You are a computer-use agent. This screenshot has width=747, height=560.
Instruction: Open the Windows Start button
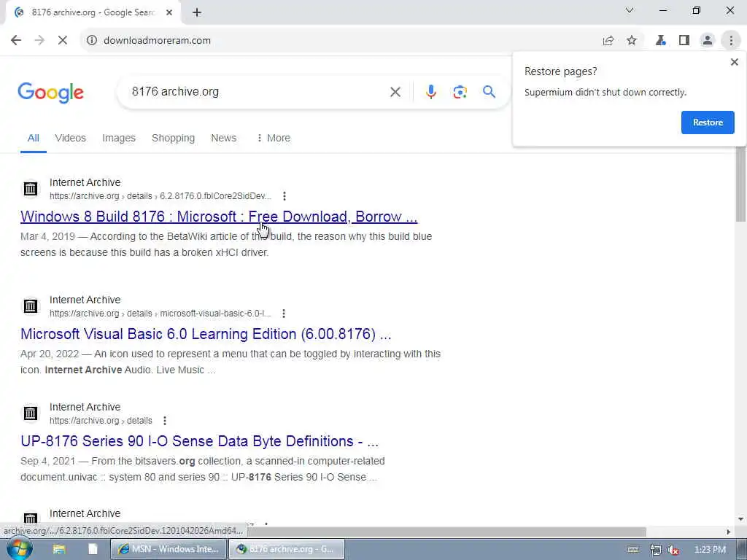pyautogui.click(x=19, y=548)
